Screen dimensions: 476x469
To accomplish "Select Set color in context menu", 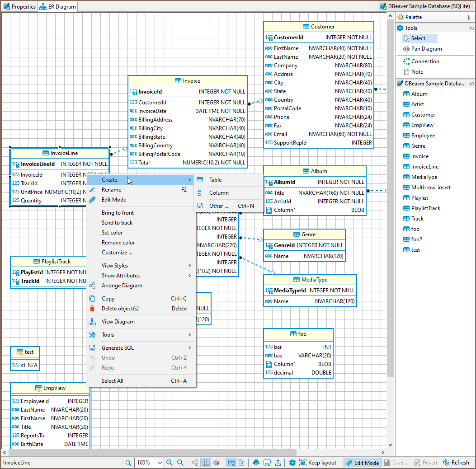I will (112, 233).
